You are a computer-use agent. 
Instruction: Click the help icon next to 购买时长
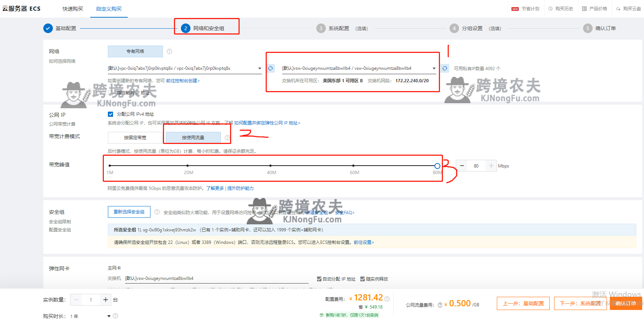click(115, 316)
